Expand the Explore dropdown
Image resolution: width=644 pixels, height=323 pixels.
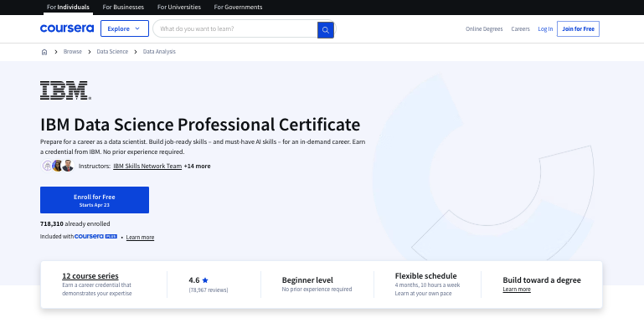[x=125, y=28]
